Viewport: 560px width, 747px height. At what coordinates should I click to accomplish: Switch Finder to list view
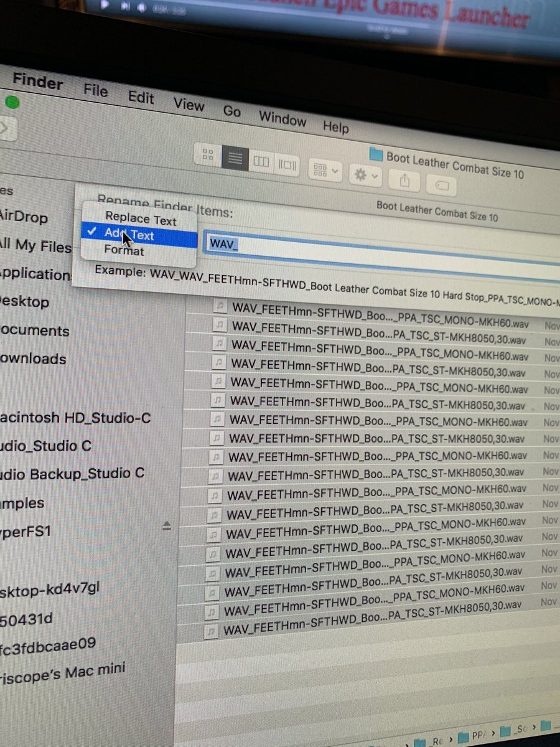(x=235, y=159)
